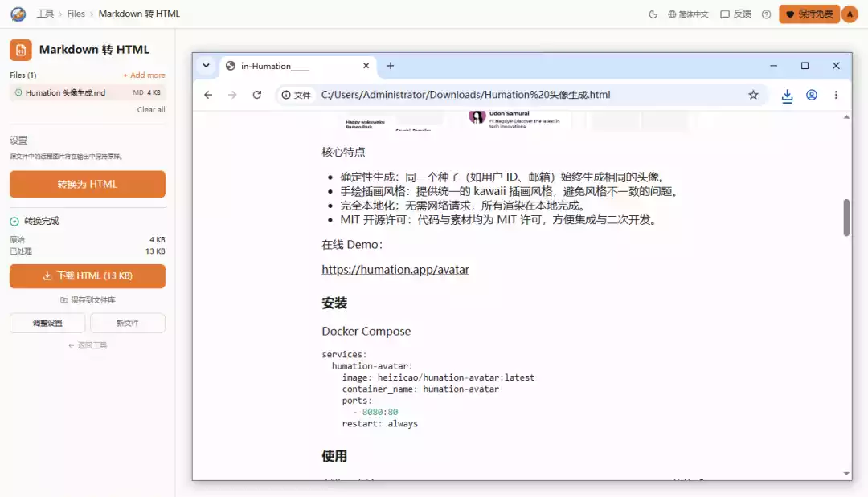This screenshot has height=497, width=868.
Task: Click the help question mark icon
Action: 766,14
